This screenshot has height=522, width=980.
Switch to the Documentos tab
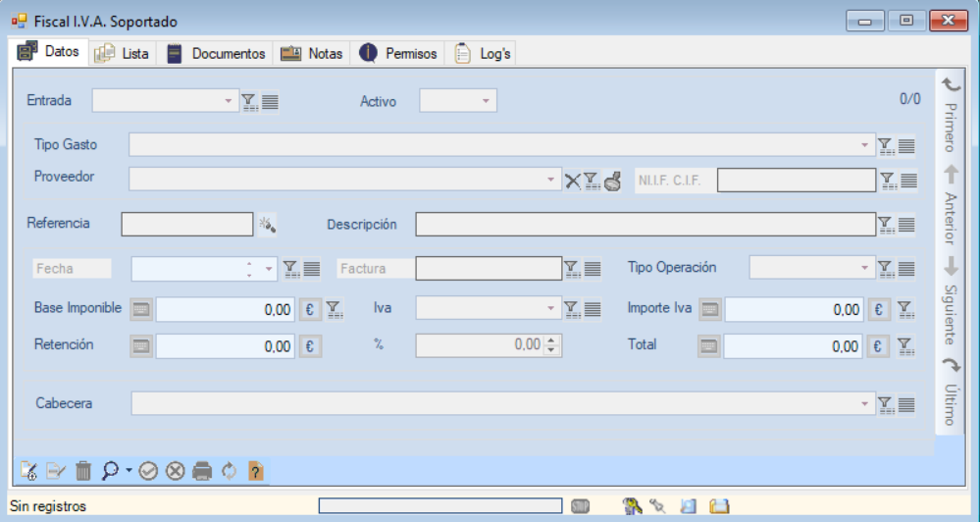click(x=216, y=54)
